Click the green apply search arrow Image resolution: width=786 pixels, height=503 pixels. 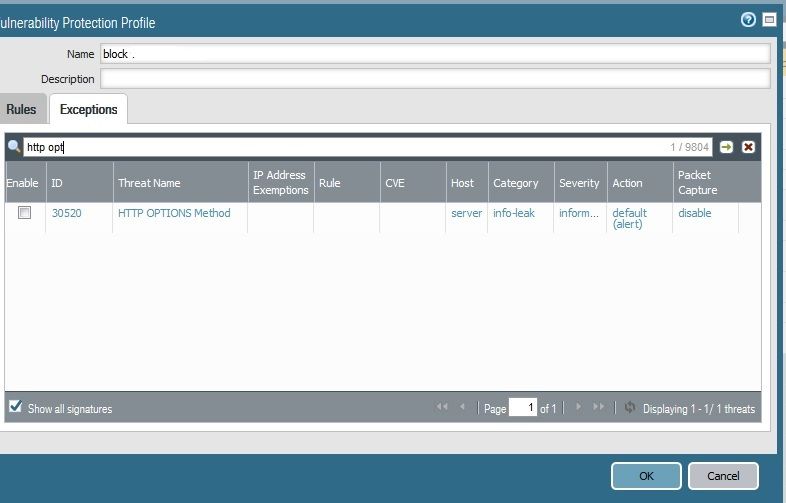click(727, 147)
